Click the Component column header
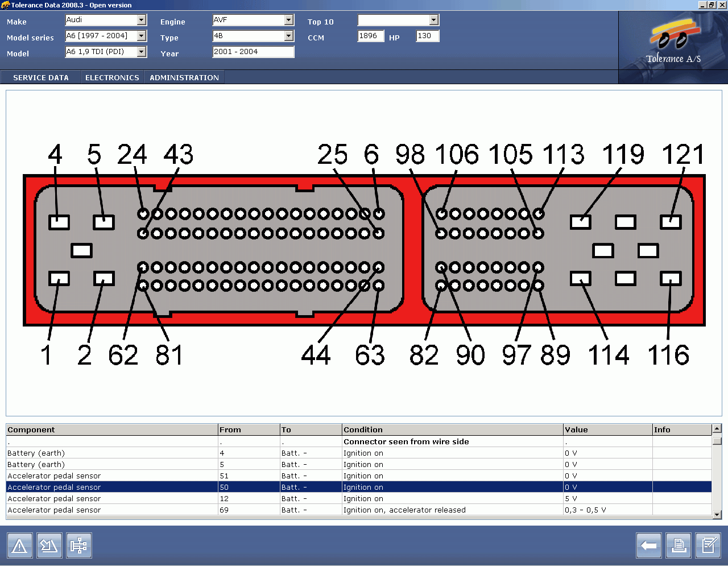 point(111,429)
